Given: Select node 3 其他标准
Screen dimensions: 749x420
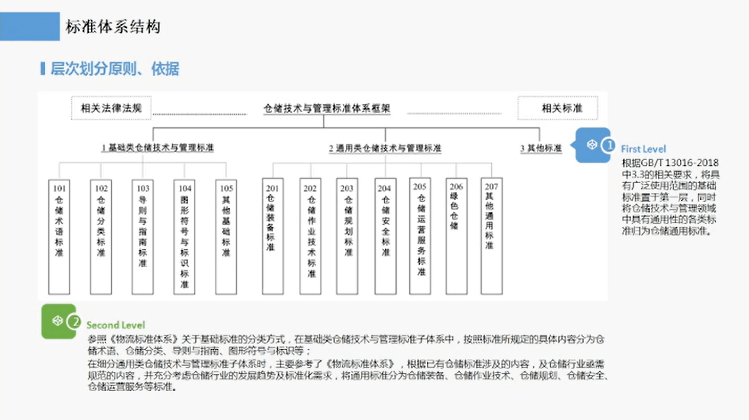Looking at the screenshot, I should 541,149.
